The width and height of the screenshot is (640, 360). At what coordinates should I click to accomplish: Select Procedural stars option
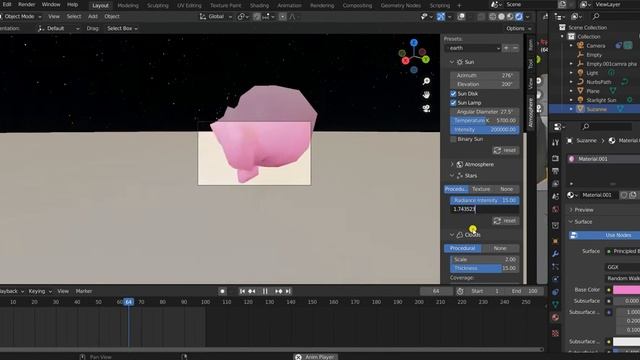pyautogui.click(x=456, y=189)
